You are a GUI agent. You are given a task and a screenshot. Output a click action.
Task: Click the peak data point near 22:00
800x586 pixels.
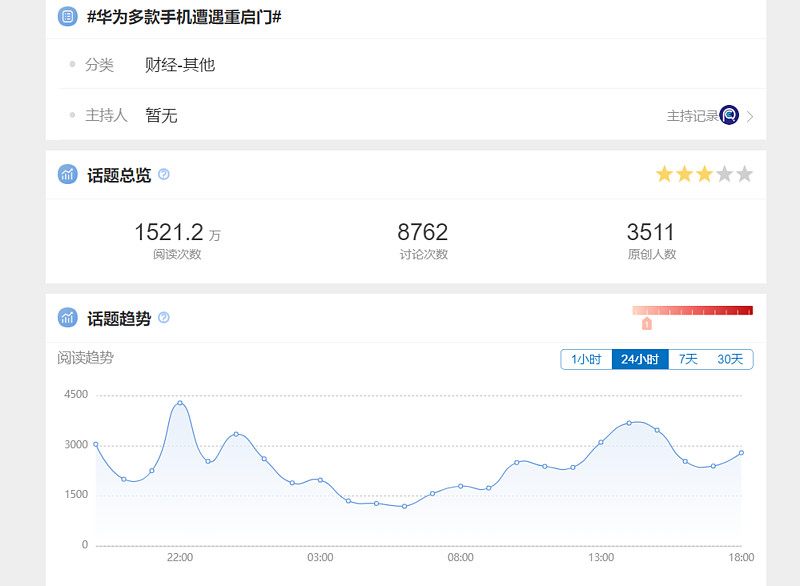pos(180,403)
